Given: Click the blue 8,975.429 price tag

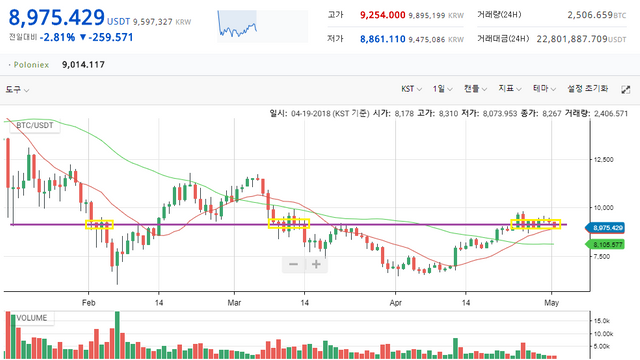Looking at the screenshot, I should coord(605,228).
